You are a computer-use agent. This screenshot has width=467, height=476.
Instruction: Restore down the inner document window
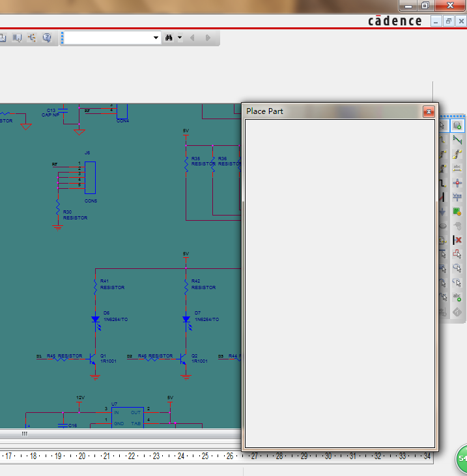click(448, 21)
